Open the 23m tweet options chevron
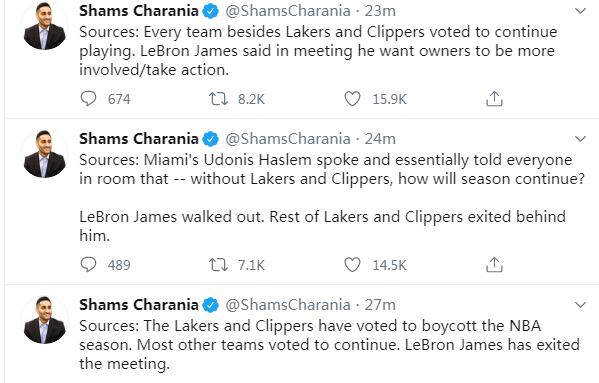Screen dimensions: 599x383 (x=580, y=11)
